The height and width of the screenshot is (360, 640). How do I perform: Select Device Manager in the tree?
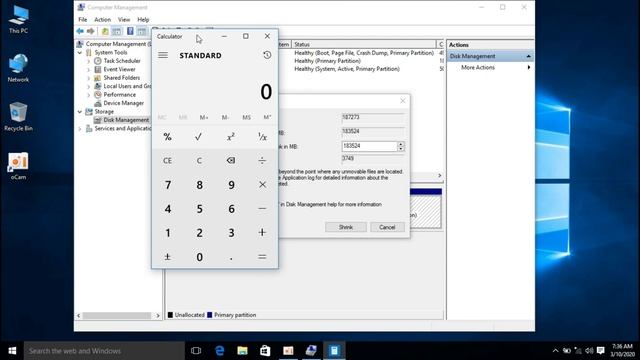[x=123, y=103]
